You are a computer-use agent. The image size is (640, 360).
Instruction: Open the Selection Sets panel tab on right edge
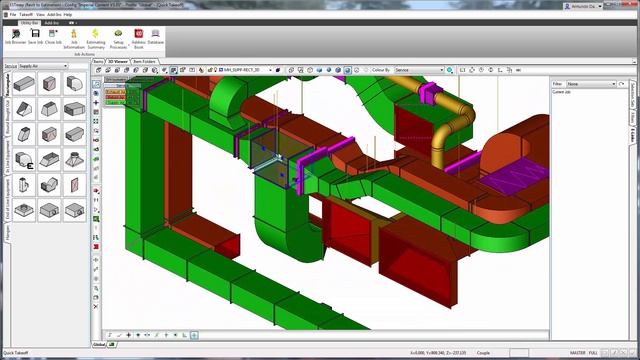pyautogui.click(x=633, y=95)
